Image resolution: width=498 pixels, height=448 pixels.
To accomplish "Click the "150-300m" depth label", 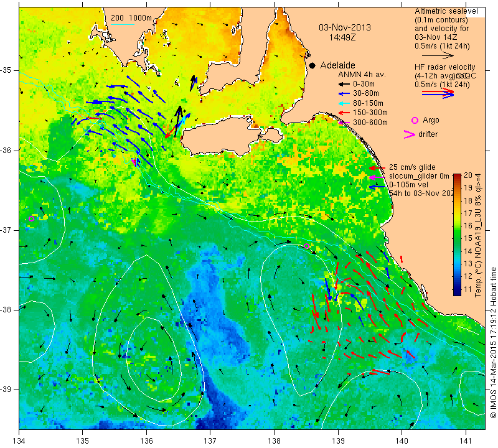I will [x=370, y=113].
